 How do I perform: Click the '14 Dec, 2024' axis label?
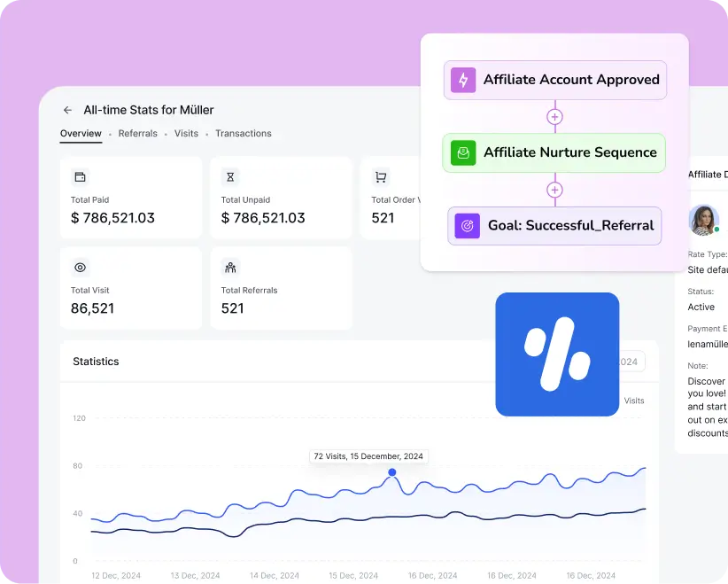[x=275, y=576]
